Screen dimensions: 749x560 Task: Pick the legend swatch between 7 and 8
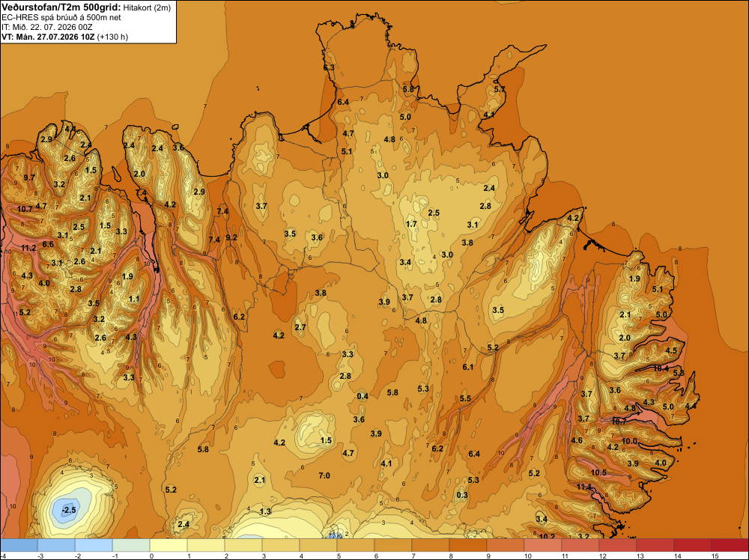click(431, 545)
